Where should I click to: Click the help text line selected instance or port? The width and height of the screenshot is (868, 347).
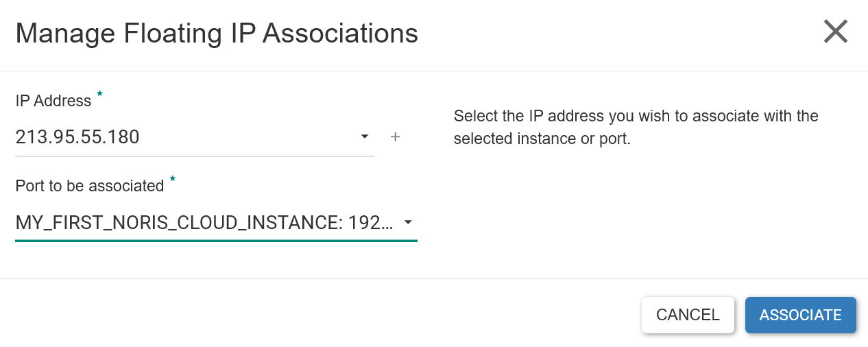[x=542, y=139]
